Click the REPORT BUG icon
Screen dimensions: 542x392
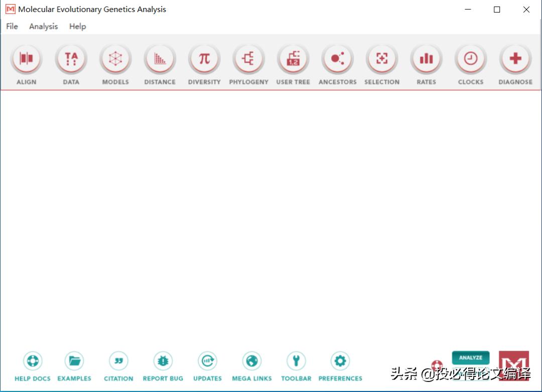point(163,361)
